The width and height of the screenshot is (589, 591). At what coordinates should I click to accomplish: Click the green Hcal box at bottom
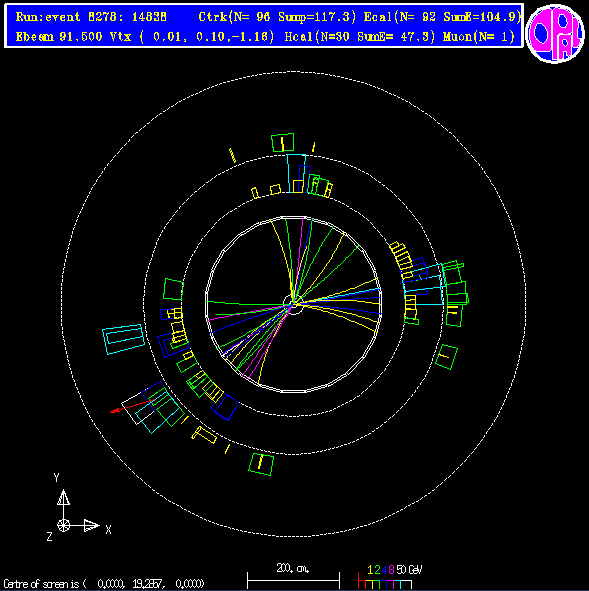(x=261, y=464)
